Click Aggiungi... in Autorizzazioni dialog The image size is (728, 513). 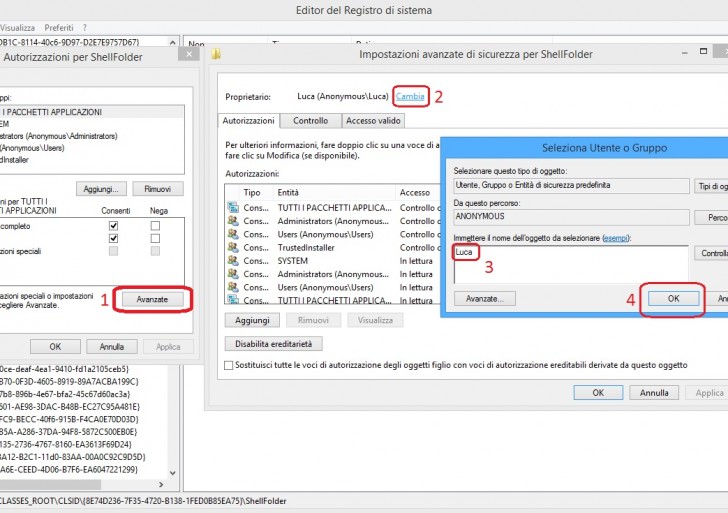tap(101, 189)
